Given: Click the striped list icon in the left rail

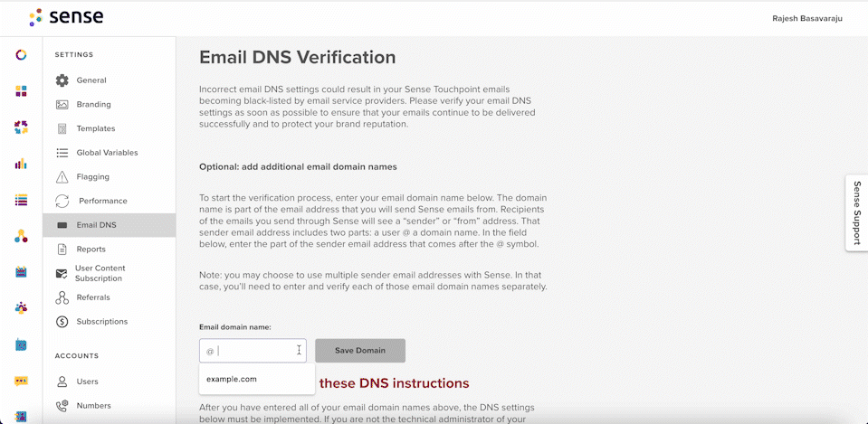Looking at the screenshot, I should pyautogui.click(x=21, y=200).
